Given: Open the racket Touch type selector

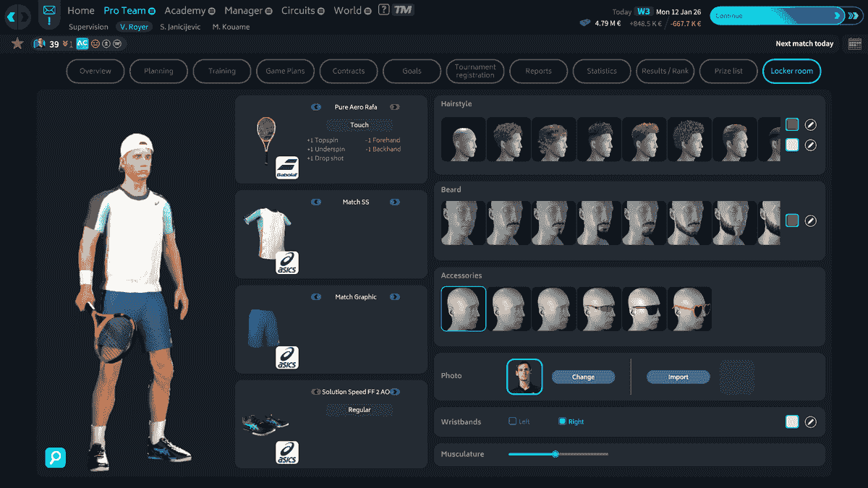Looking at the screenshot, I should click(359, 125).
